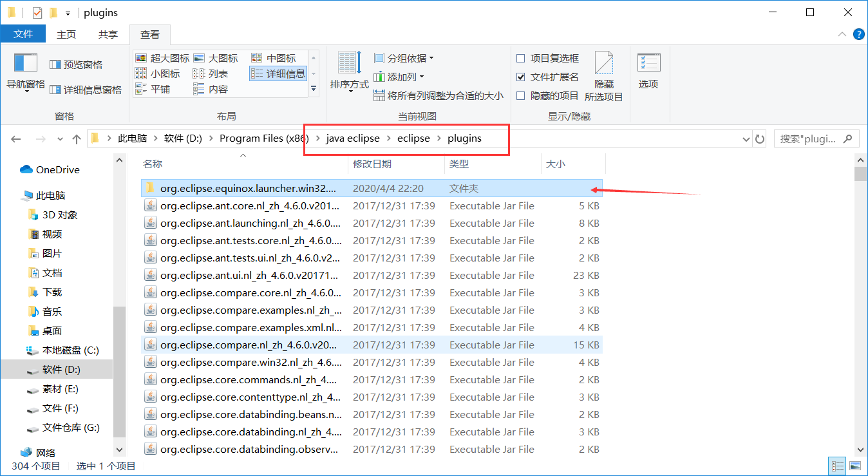This screenshot has width=868, height=476.
Task: Navigate up to the eclipse folder
Action: tap(76, 138)
